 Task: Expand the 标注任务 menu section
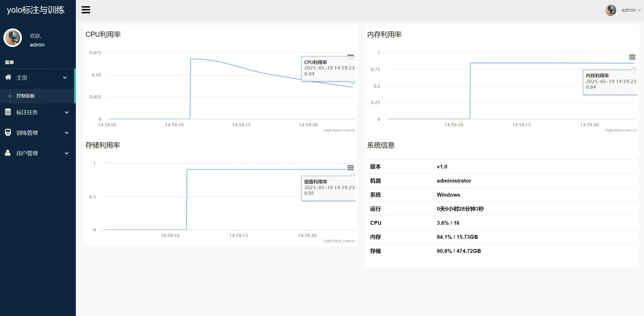click(x=66, y=112)
